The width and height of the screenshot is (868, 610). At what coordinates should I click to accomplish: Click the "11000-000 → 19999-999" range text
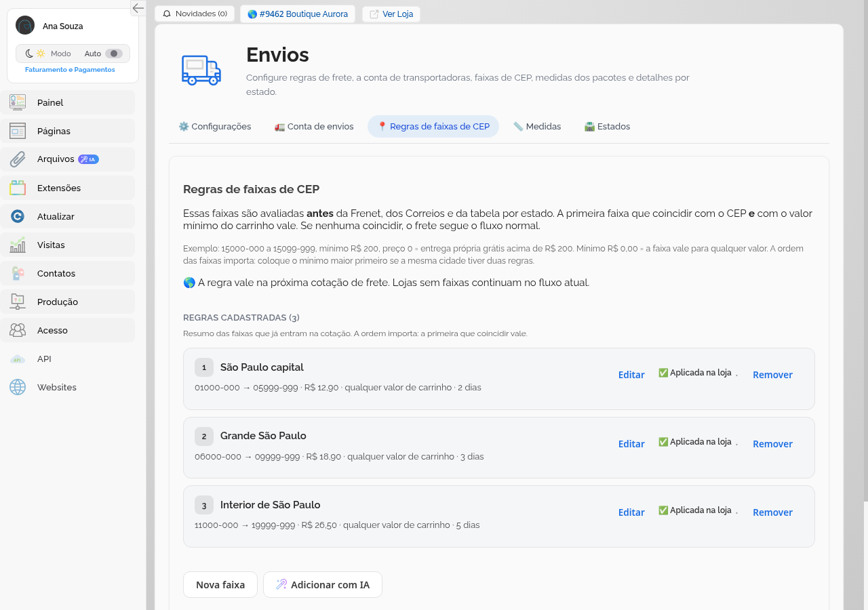(x=245, y=525)
